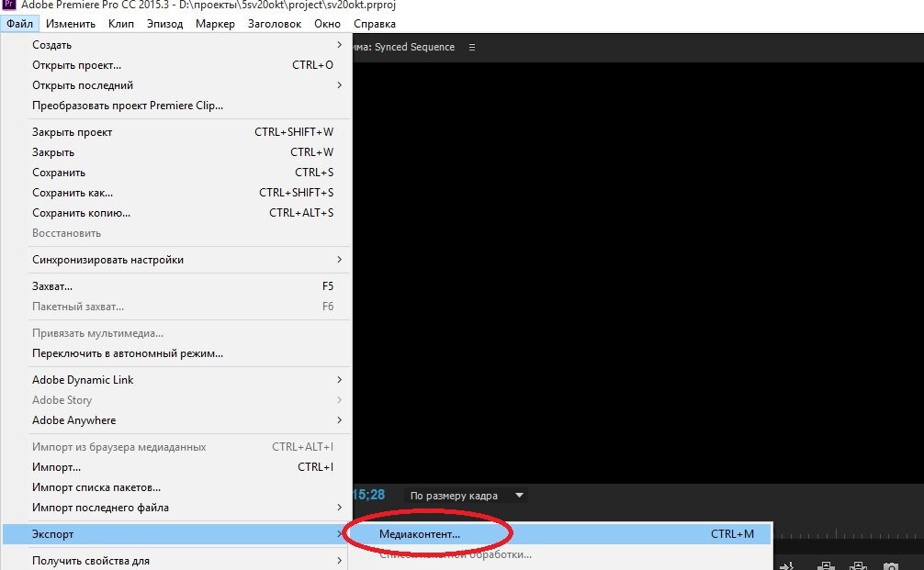Click the Lift button icon
Image resolution: width=924 pixels, height=570 pixels.
826,566
